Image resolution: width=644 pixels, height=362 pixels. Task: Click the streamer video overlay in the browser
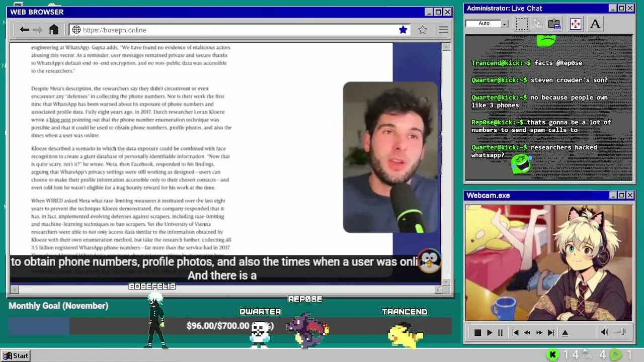coord(390,157)
